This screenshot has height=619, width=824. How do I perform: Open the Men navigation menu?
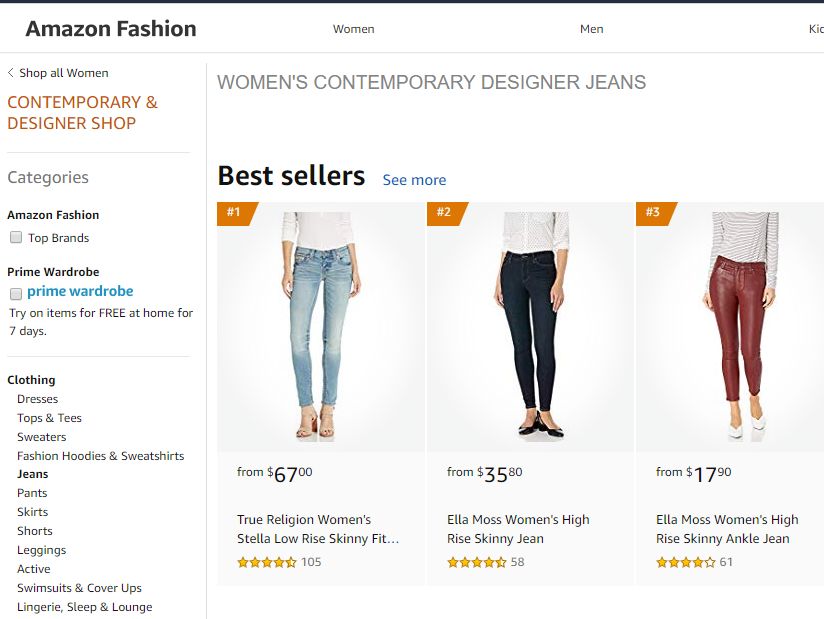point(591,29)
